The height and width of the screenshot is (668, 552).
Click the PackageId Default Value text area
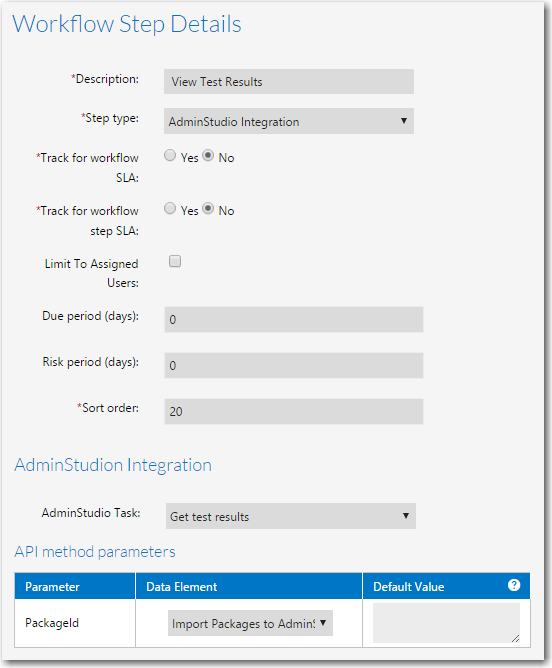click(x=446, y=623)
